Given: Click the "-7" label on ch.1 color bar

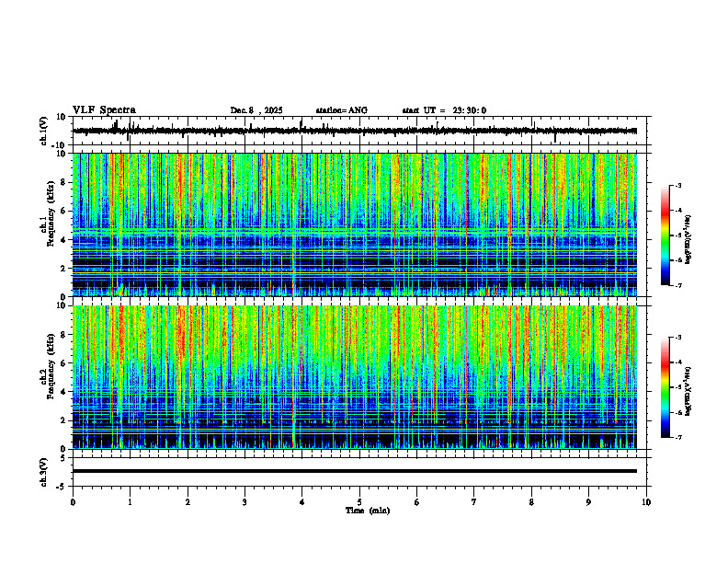Looking at the screenshot, I should (678, 285).
